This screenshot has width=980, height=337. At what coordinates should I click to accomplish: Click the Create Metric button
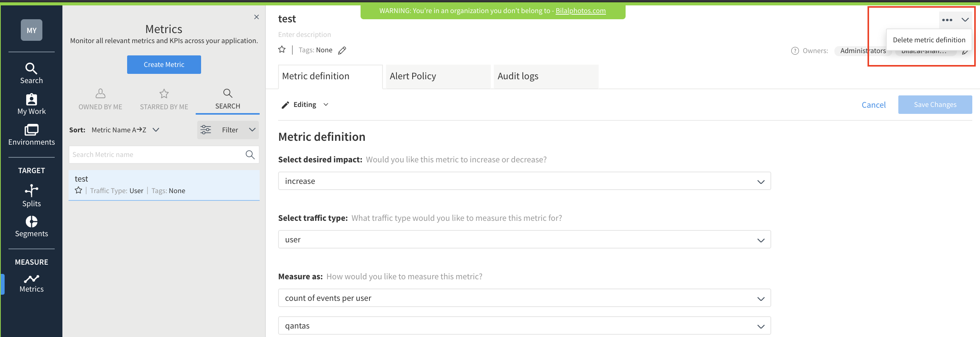pos(164,65)
